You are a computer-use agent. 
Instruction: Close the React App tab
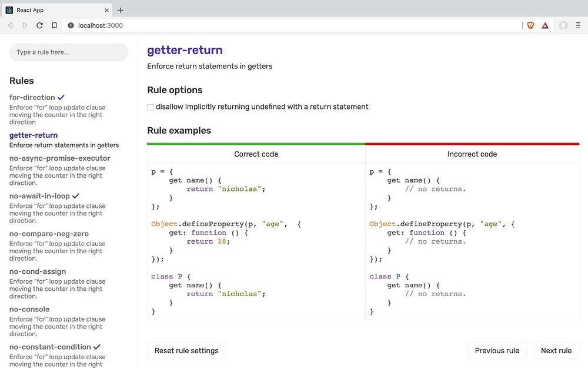[106, 10]
